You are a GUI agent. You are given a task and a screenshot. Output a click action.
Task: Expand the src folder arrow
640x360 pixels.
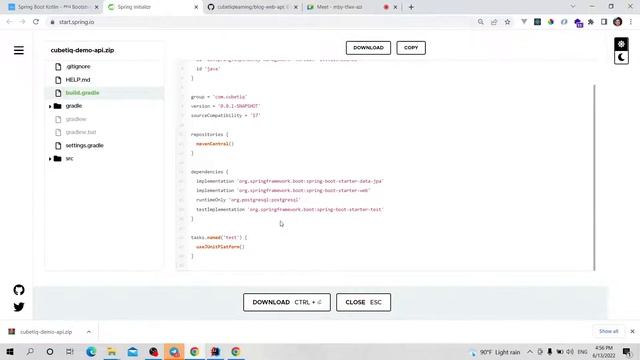[50, 159]
